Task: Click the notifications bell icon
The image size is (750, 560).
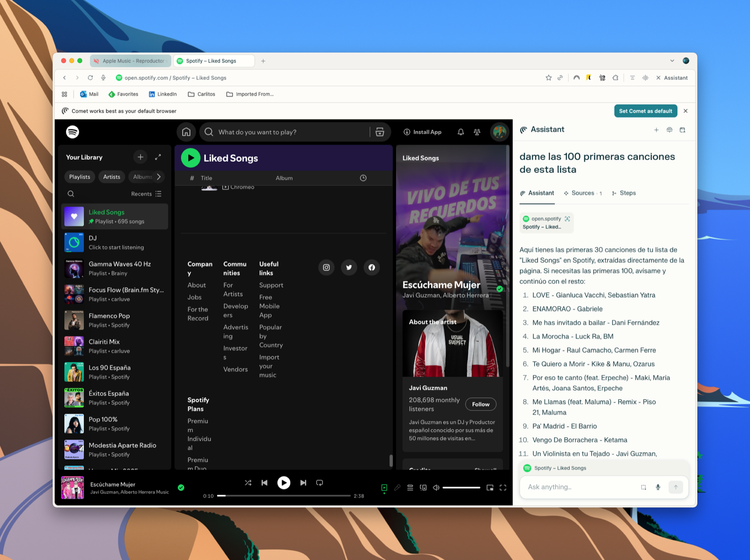Action: click(x=460, y=132)
